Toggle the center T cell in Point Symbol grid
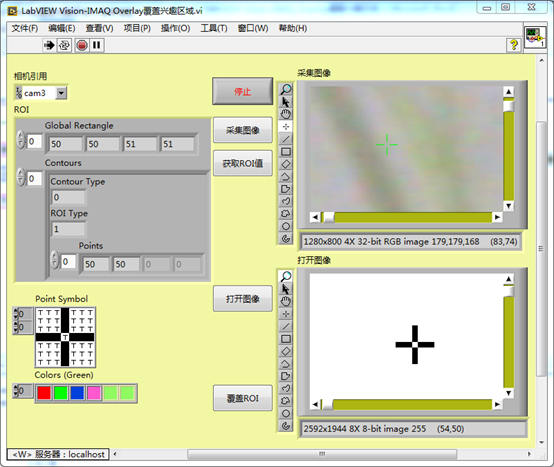The height and width of the screenshot is (467, 554). click(x=65, y=337)
